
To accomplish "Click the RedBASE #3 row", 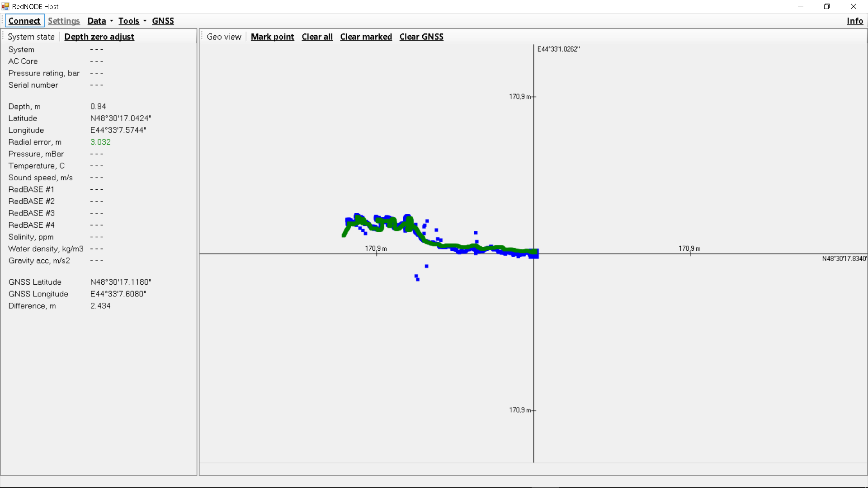I will coord(56,213).
